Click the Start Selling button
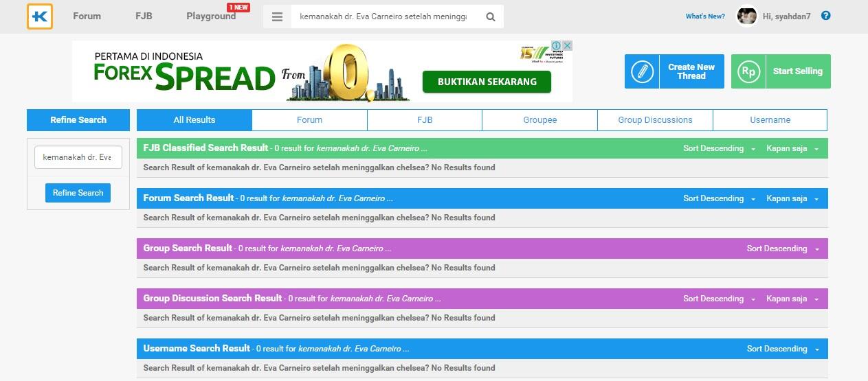868x381 pixels. [x=781, y=71]
